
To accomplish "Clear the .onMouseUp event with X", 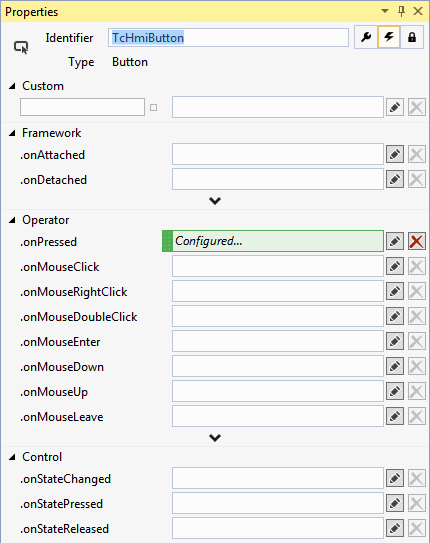I will (x=416, y=391).
